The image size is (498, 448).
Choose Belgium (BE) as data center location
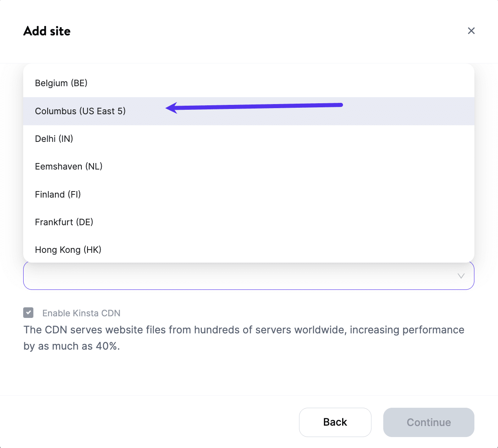coord(61,83)
